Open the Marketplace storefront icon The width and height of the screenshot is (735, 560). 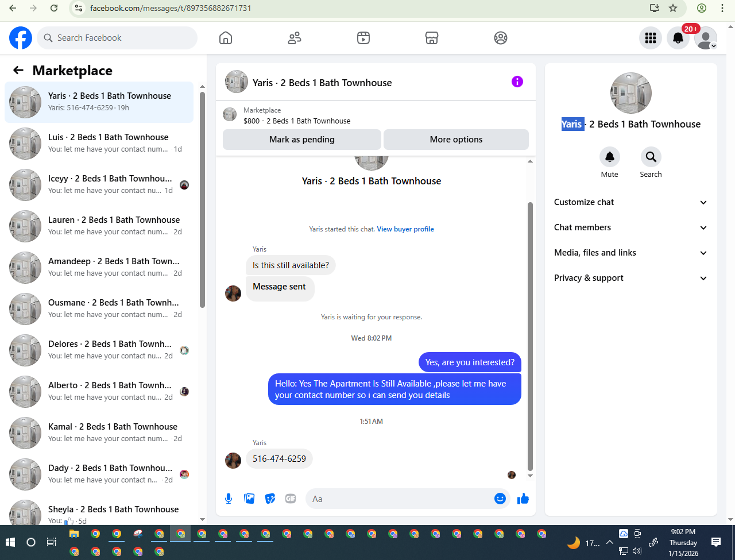point(432,38)
